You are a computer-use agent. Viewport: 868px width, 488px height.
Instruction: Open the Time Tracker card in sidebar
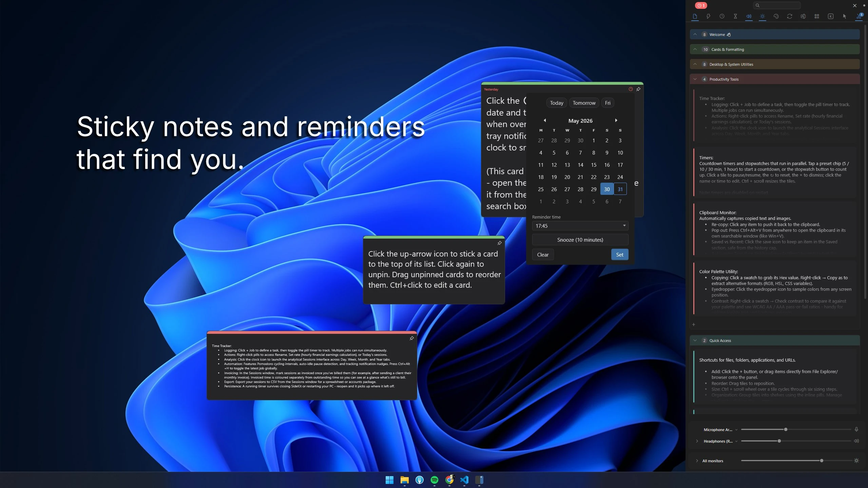pos(775,115)
